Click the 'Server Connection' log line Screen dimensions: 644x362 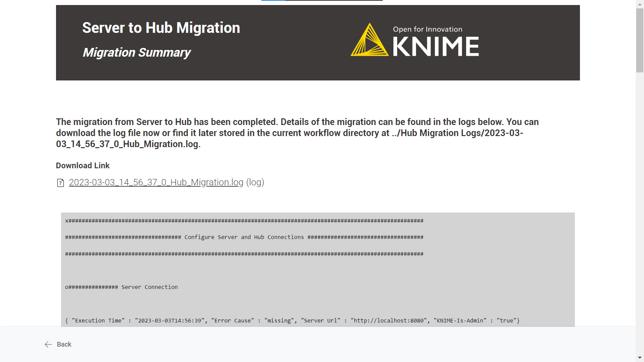click(121, 287)
